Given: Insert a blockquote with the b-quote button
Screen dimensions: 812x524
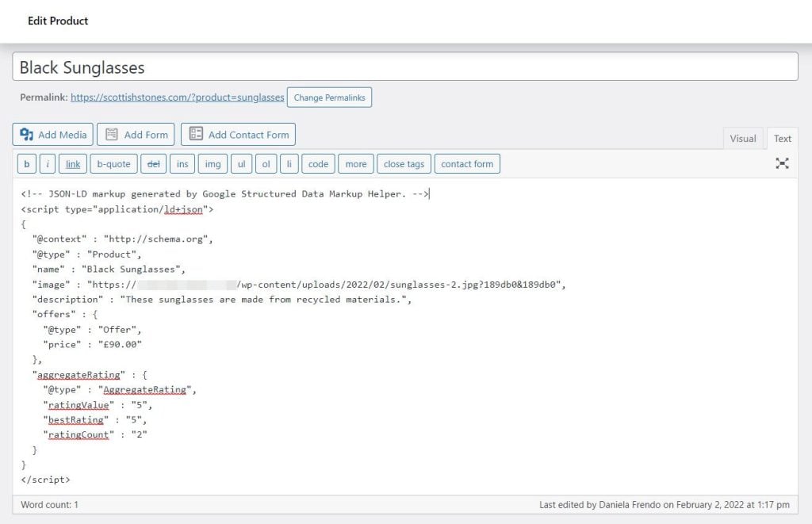Looking at the screenshot, I should 113,163.
